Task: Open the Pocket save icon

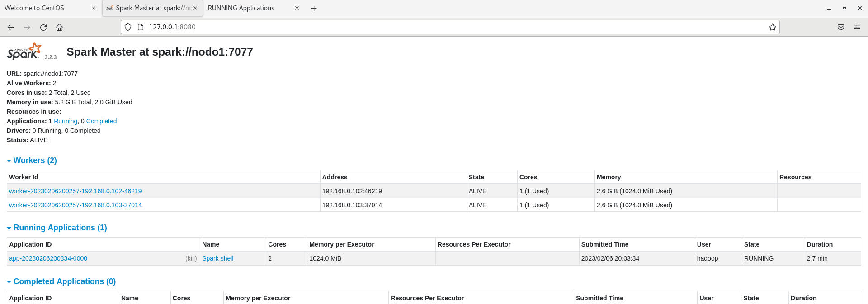Action: pos(841,27)
